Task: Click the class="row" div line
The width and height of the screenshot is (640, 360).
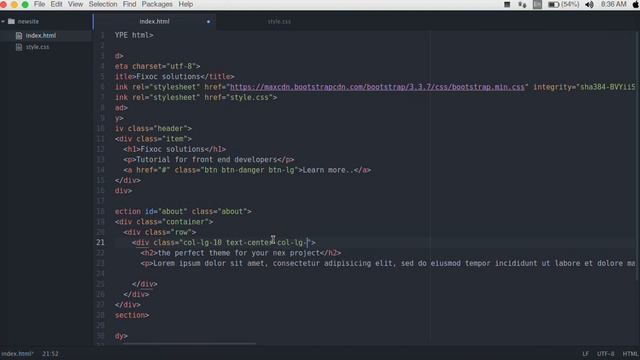Action: coord(160,232)
